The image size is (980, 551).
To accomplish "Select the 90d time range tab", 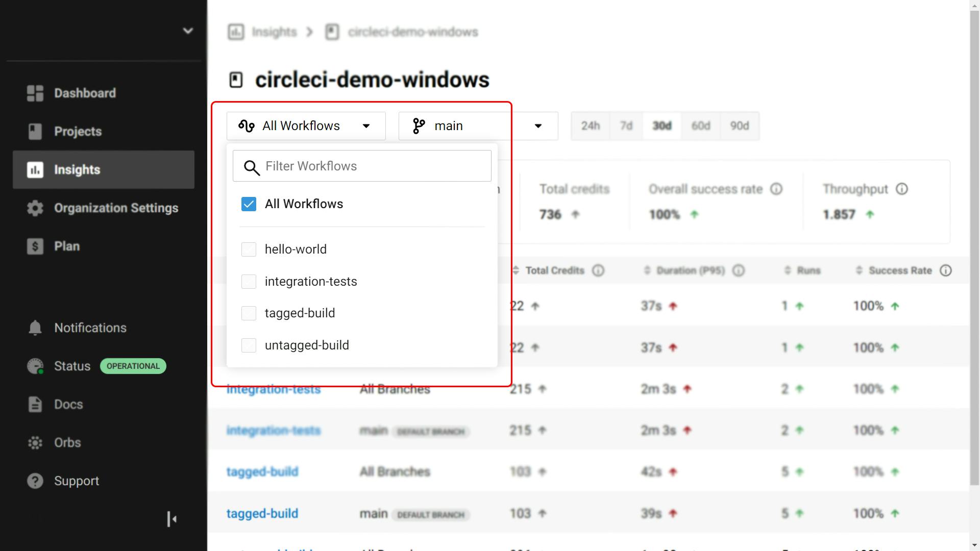I will pos(739,126).
